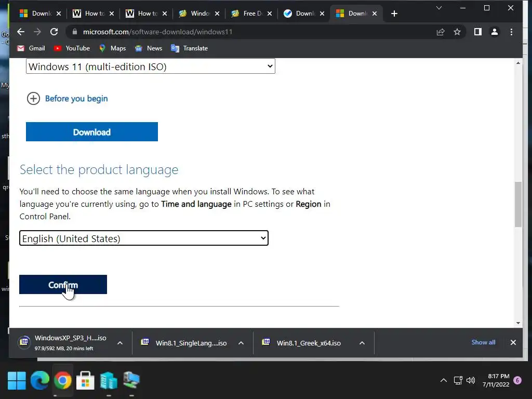Share this page using share icon
The width and height of the screenshot is (532, 399).
(441, 32)
